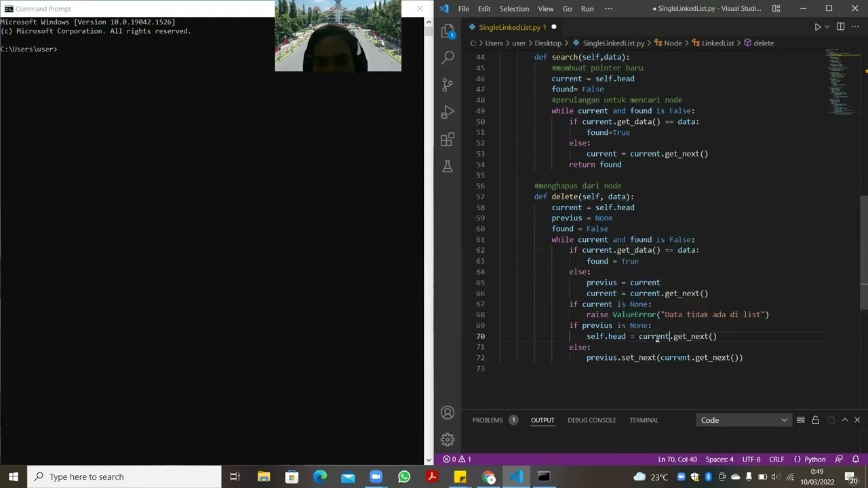This screenshot has width=868, height=488.
Task: Go to line via Ln 70, Col 40
Action: coord(677,459)
